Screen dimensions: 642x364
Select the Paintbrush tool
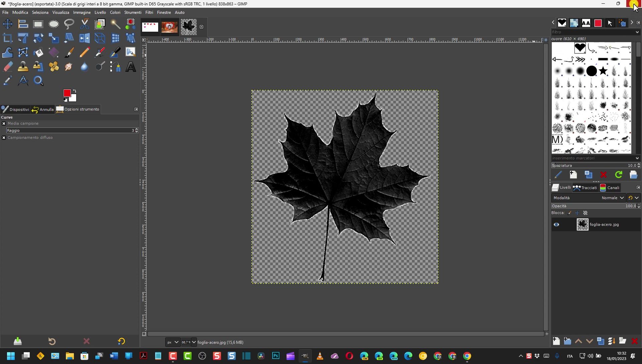(69, 52)
